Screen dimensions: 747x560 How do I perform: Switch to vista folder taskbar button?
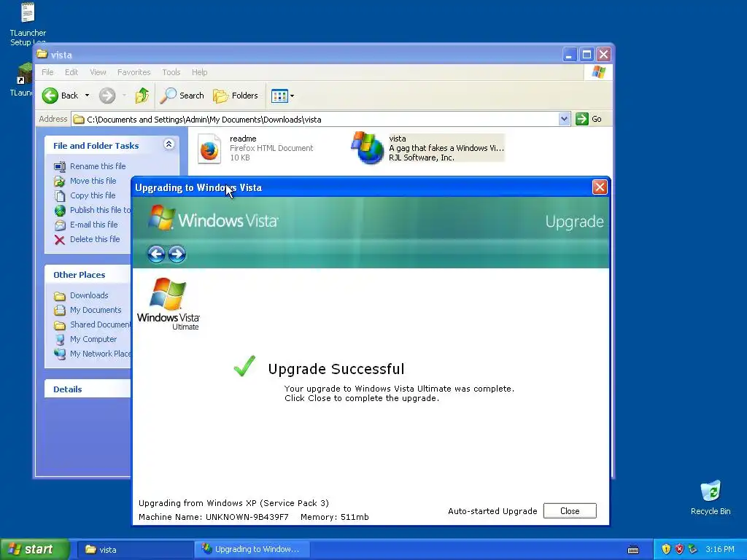[x=134, y=550]
